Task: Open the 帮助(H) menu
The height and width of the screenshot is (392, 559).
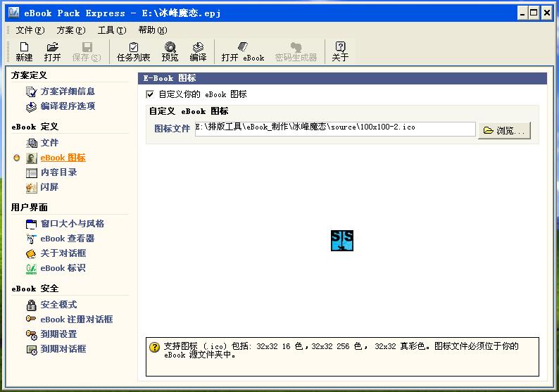Action: click(x=153, y=30)
